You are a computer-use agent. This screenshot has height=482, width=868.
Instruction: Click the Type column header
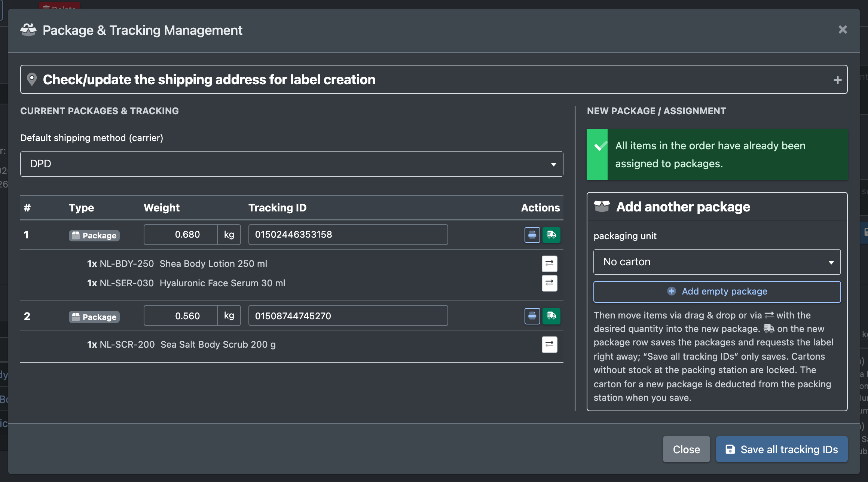(x=81, y=208)
